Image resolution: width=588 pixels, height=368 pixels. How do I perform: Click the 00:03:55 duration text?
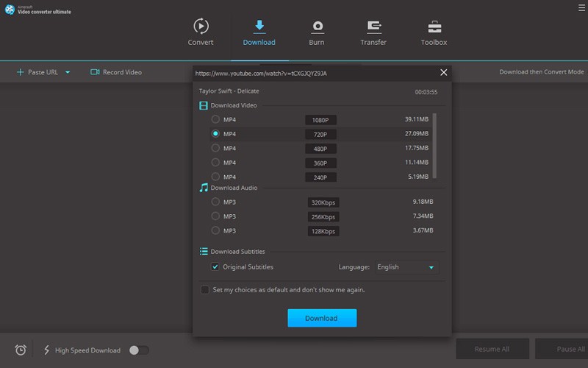426,92
